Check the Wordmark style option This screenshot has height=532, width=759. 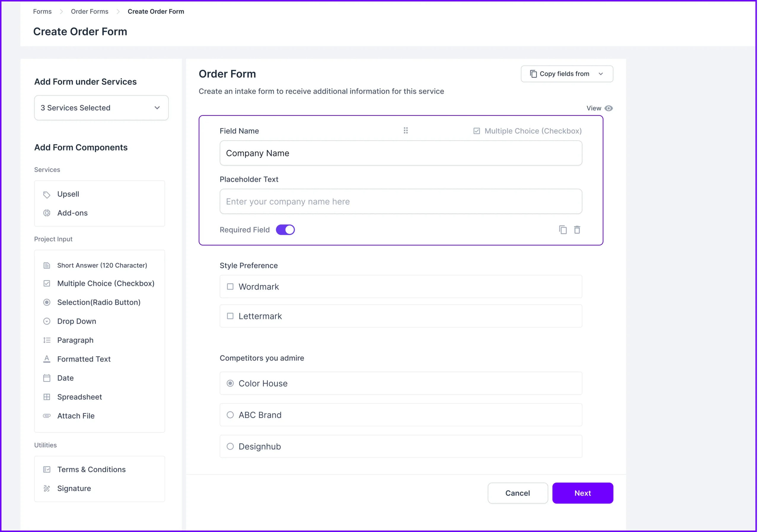point(230,287)
